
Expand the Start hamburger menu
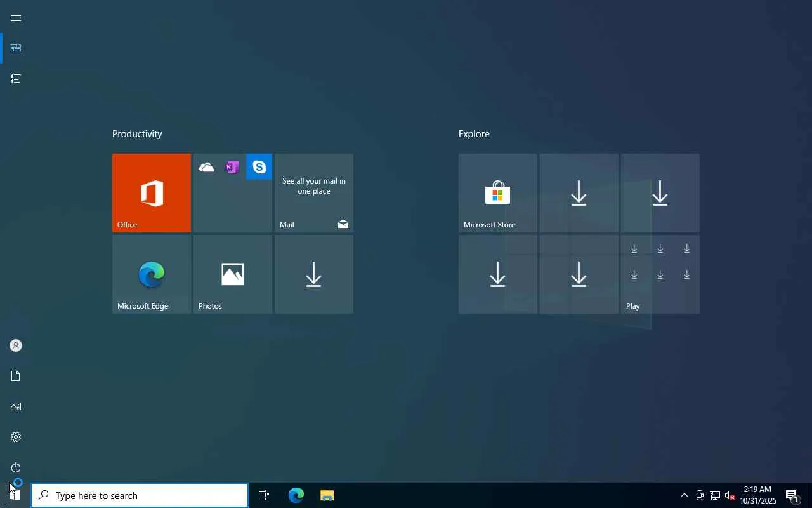point(16,18)
